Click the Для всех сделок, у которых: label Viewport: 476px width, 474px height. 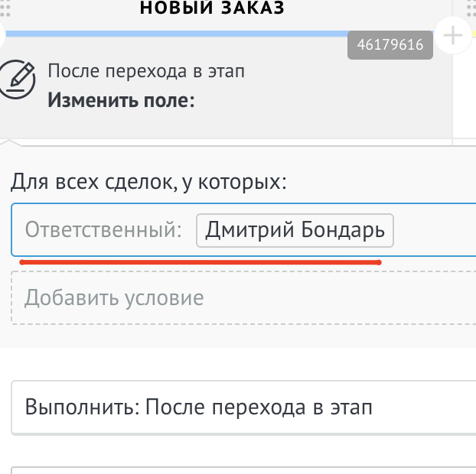148,182
